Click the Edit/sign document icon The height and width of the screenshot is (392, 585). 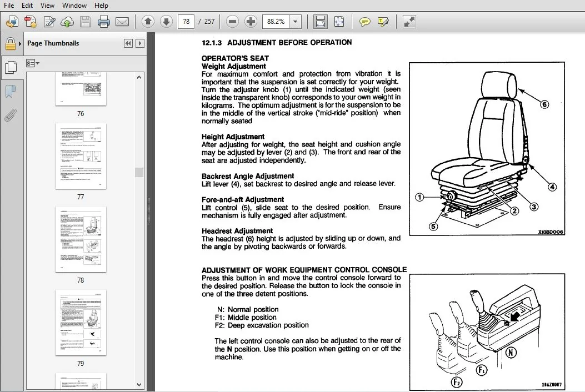[x=49, y=22]
